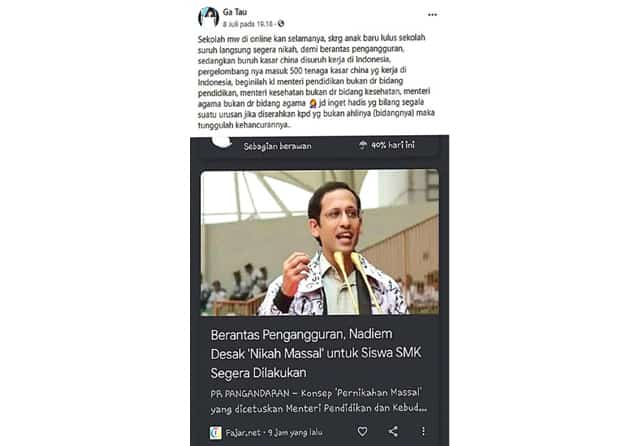Open the Ga Tau profile name link
The image size is (640, 446).
235,12
